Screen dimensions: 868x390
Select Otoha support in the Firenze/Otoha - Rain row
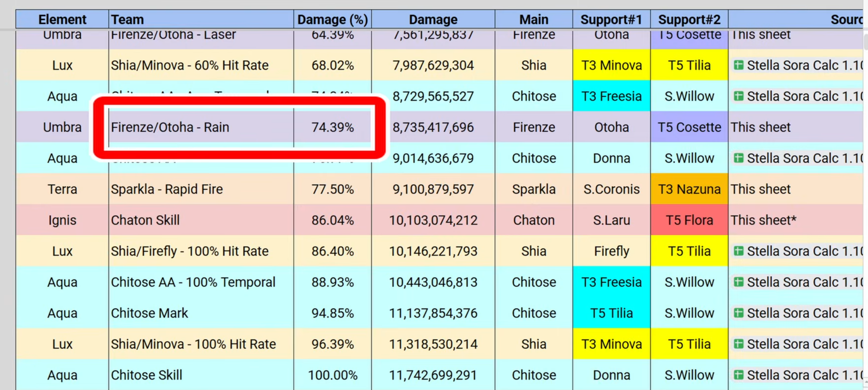coord(612,127)
